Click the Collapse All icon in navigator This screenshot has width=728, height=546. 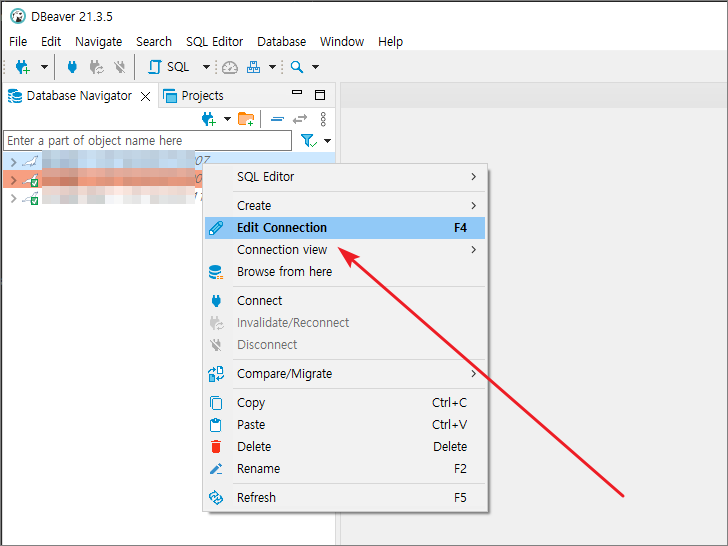point(277,119)
